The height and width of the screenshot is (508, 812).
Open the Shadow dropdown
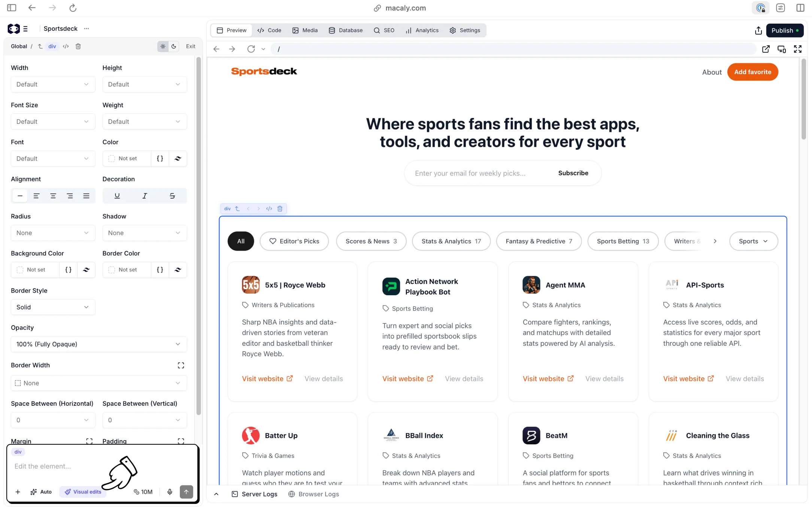[x=145, y=233]
